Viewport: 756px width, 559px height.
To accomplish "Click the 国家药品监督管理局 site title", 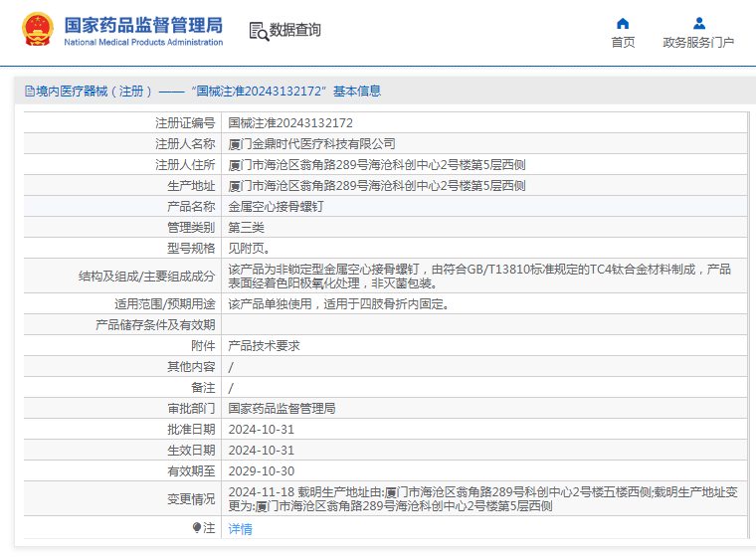I will coord(143,25).
